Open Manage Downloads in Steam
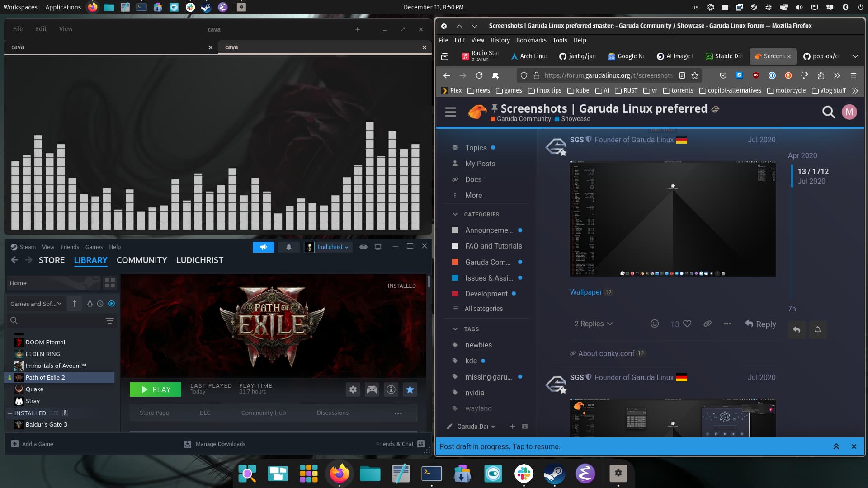Screen dimensions: 868x488 [215, 444]
